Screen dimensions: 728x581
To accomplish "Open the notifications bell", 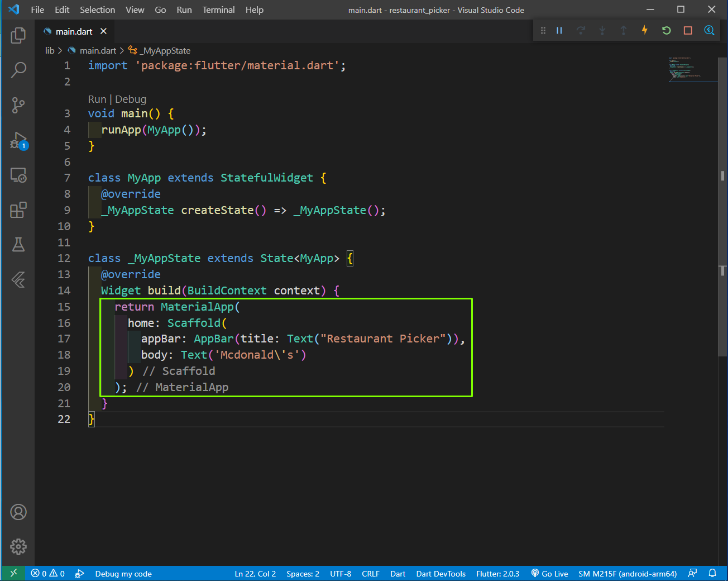I will 712,573.
